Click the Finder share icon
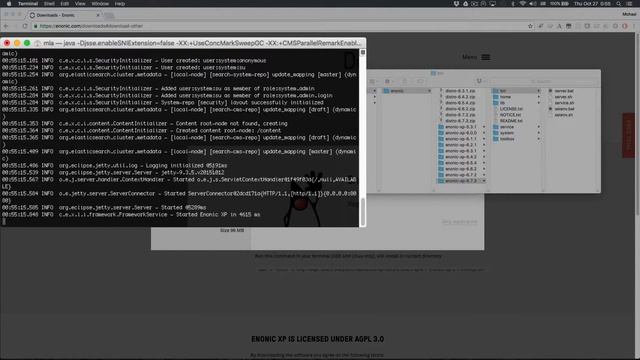Screen dimensions: 640x360 tap(404, 81)
